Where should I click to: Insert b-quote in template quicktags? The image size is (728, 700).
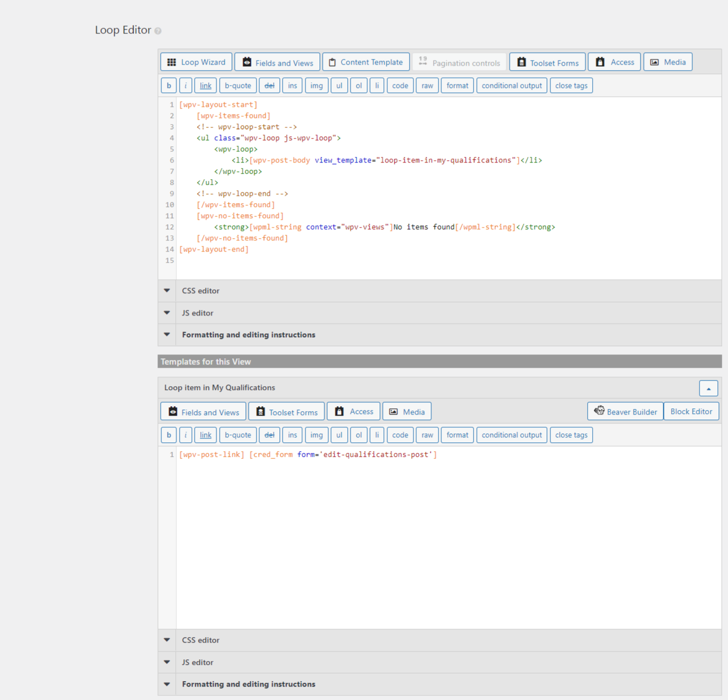(x=238, y=435)
